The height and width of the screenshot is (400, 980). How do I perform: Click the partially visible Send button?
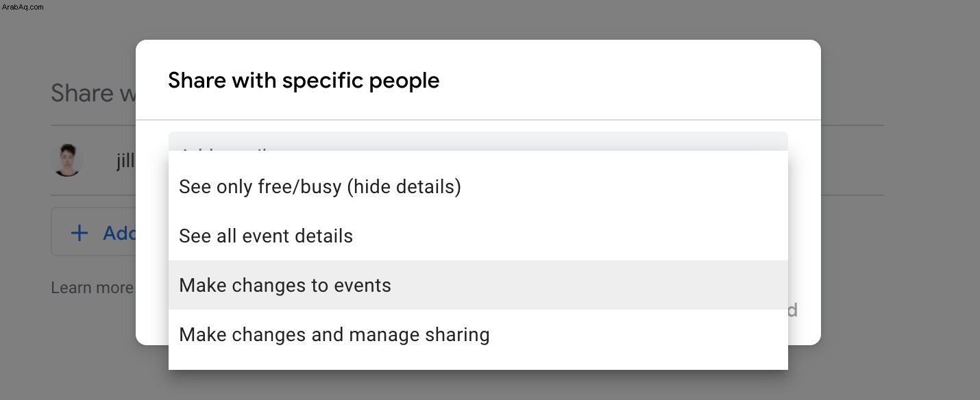[792, 310]
